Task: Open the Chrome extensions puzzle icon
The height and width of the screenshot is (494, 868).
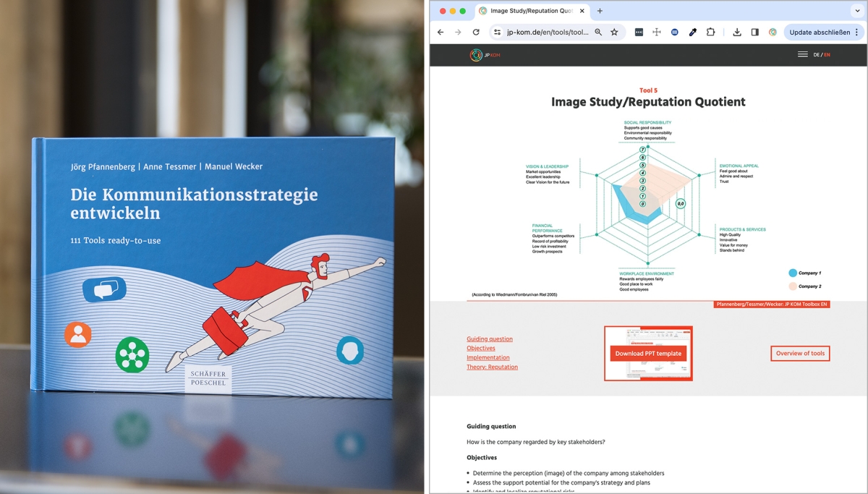Action: pyautogui.click(x=710, y=33)
